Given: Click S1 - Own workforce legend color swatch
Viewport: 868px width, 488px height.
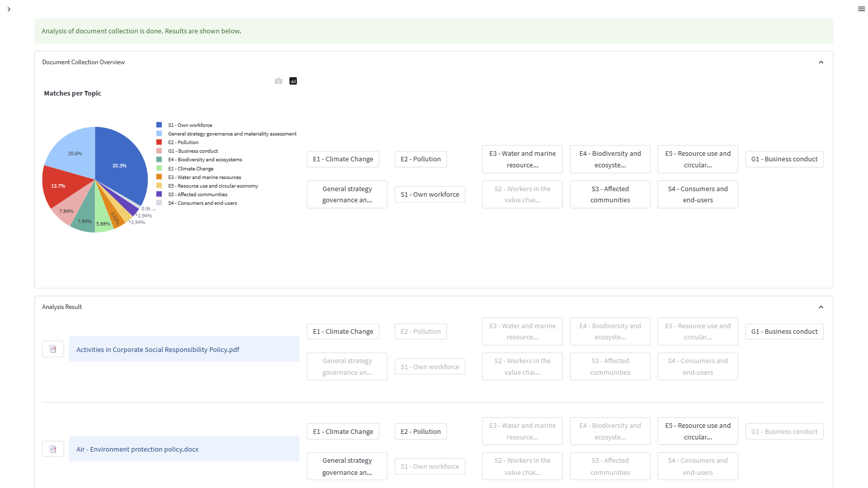Looking at the screenshot, I should tap(159, 125).
